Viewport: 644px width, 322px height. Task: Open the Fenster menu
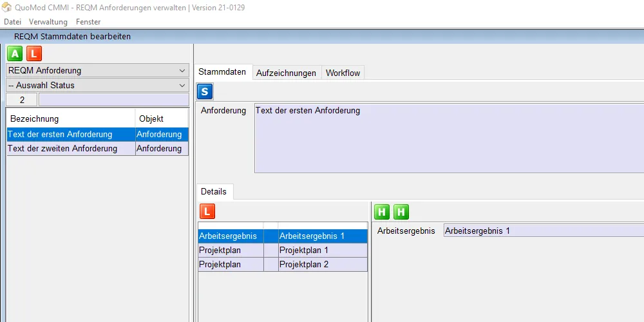point(88,22)
